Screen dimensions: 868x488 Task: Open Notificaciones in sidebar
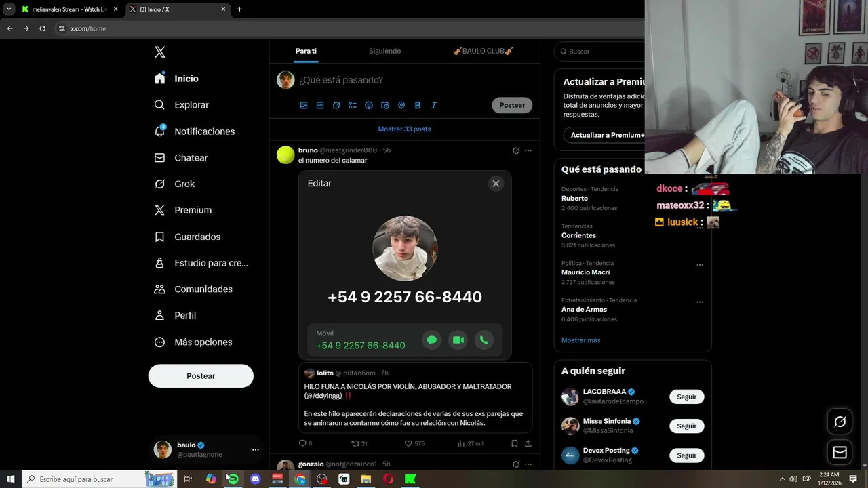(194, 131)
